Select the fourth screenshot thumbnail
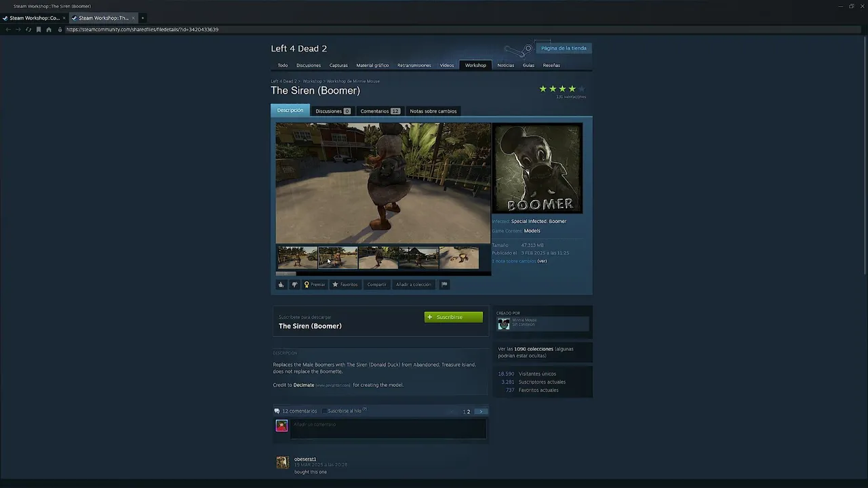This screenshot has width=868, height=488. (418, 258)
